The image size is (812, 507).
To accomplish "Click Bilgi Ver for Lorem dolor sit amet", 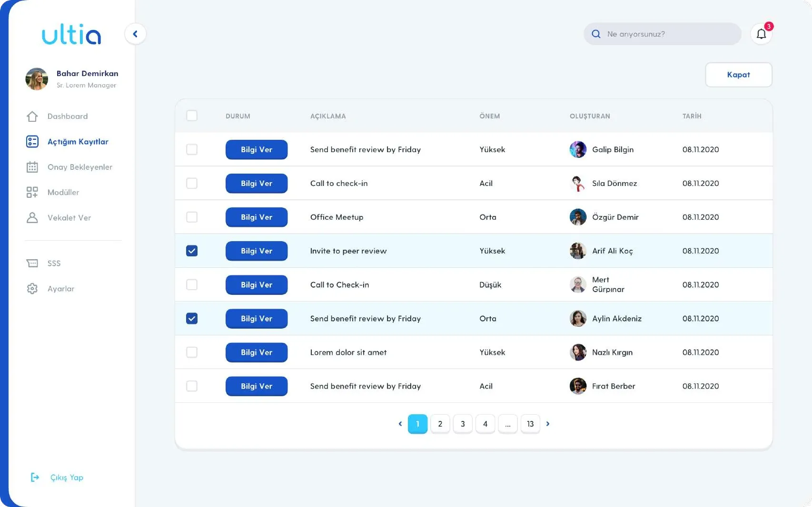I will tap(257, 352).
